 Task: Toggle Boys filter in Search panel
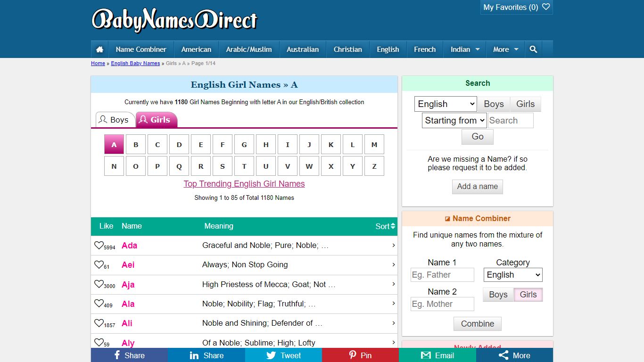pos(494,104)
